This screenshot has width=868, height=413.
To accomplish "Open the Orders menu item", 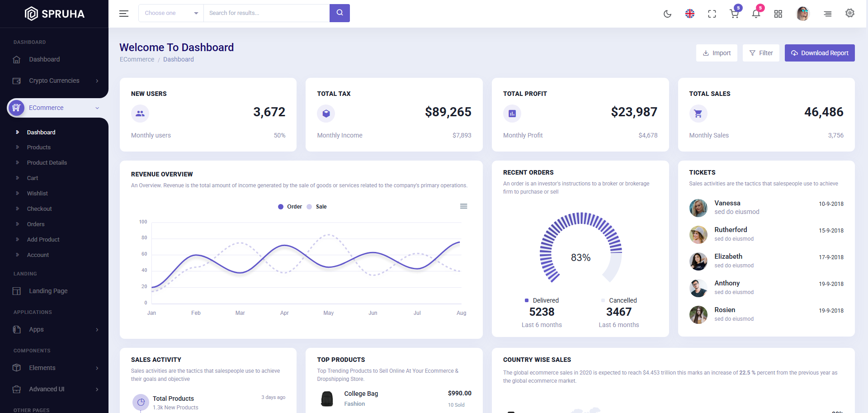I will 36,224.
